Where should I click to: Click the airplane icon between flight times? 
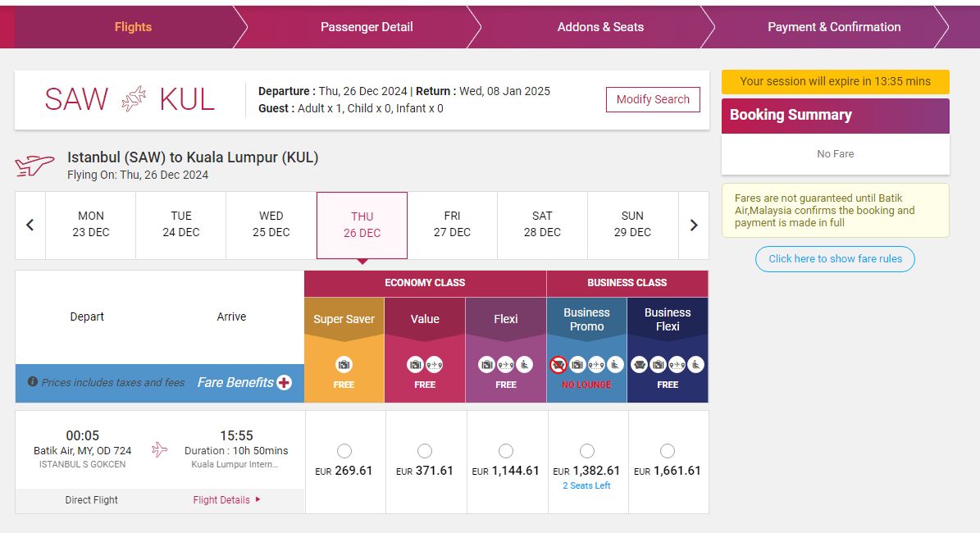coord(159,449)
